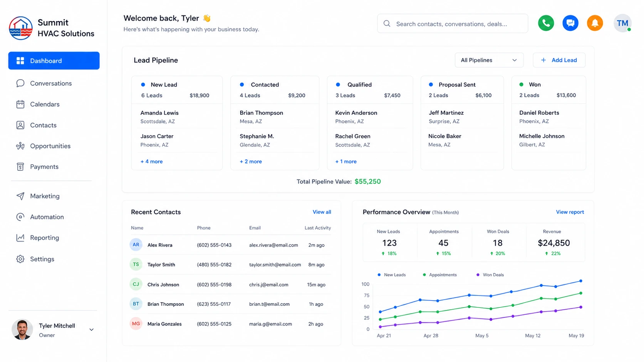
Task: Click the Payments receipt icon
Action: (x=20, y=167)
